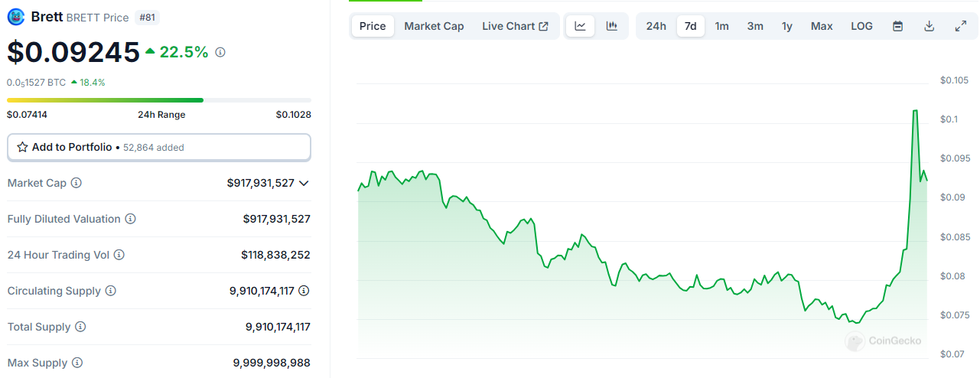980x378 pixels.
Task: Click info icon beside 22.5% price change
Action: [x=220, y=52]
